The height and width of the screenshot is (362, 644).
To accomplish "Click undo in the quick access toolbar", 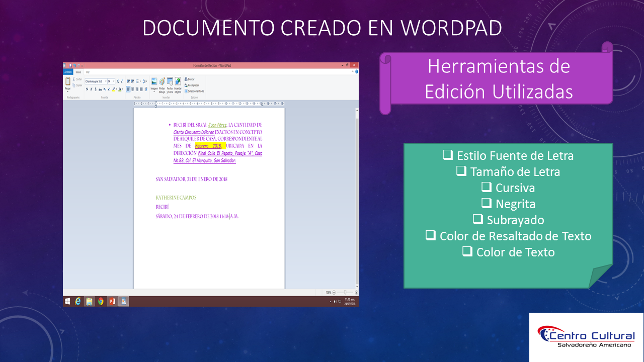I will point(74,65).
